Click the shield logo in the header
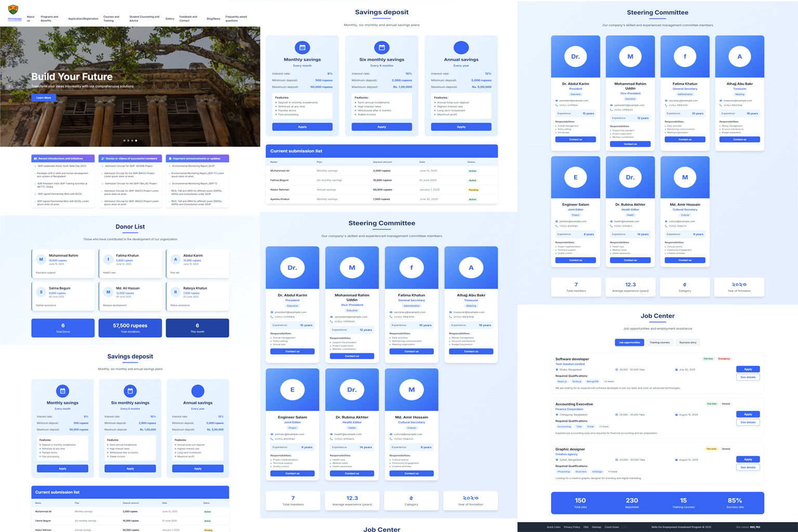The image size is (798, 532). tap(14, 9)
